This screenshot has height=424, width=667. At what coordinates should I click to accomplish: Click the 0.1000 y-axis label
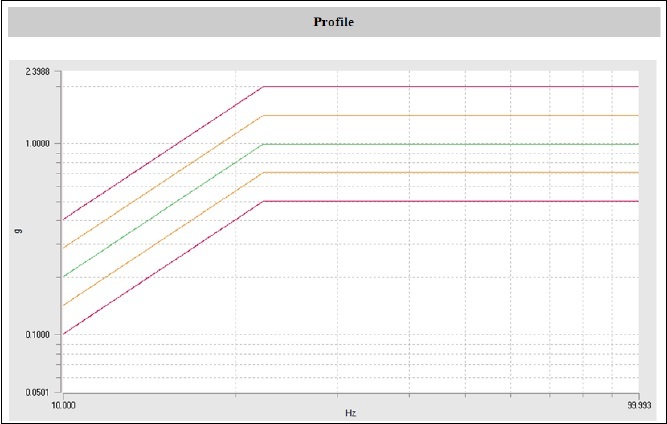tap(39, 334)
